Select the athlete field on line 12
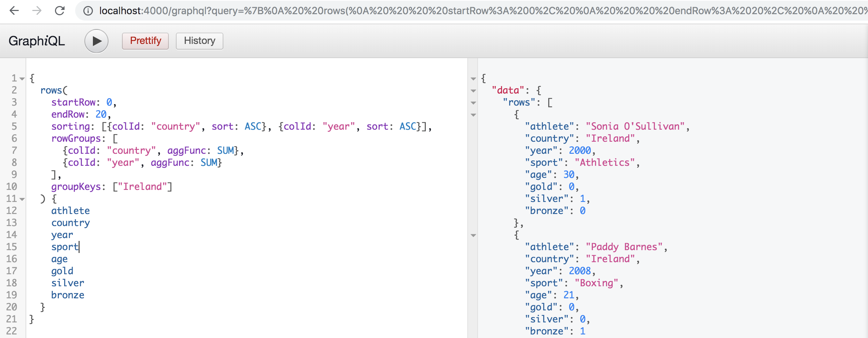Viewport: 868px width, 338px height. click(x=70, y=210)
